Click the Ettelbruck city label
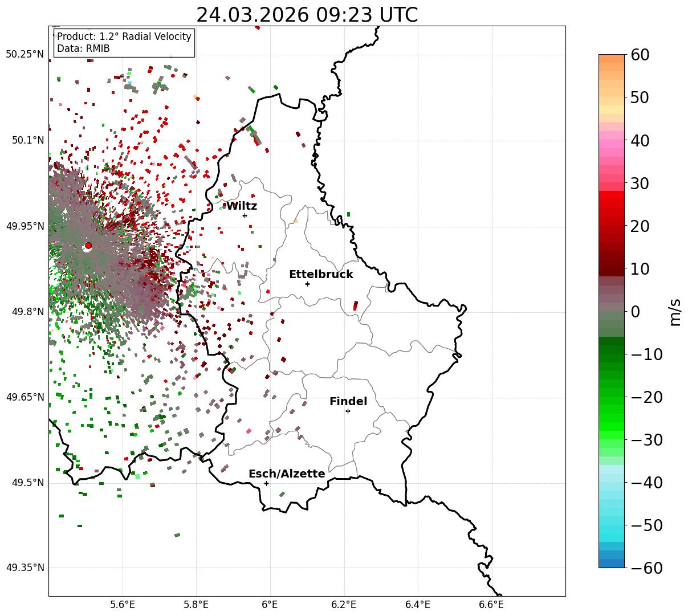The width and height of the screenshot is (688, 616). click(x=321, y=275)
